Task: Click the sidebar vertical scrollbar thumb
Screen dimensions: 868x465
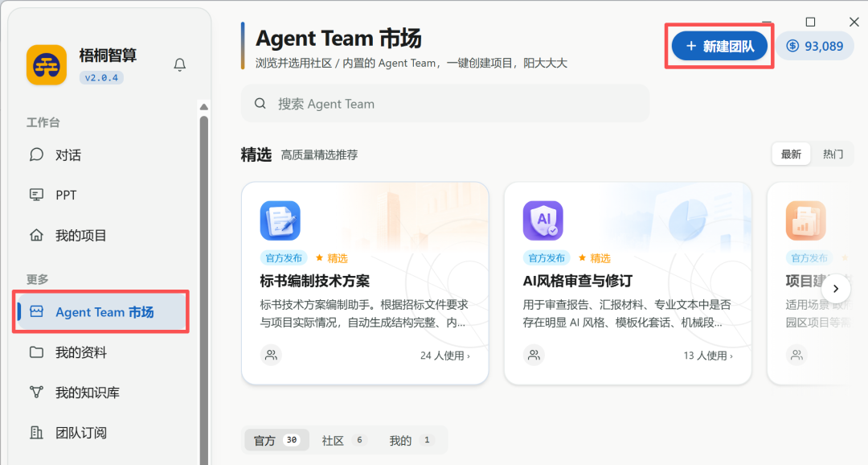Action: point(203,290)
